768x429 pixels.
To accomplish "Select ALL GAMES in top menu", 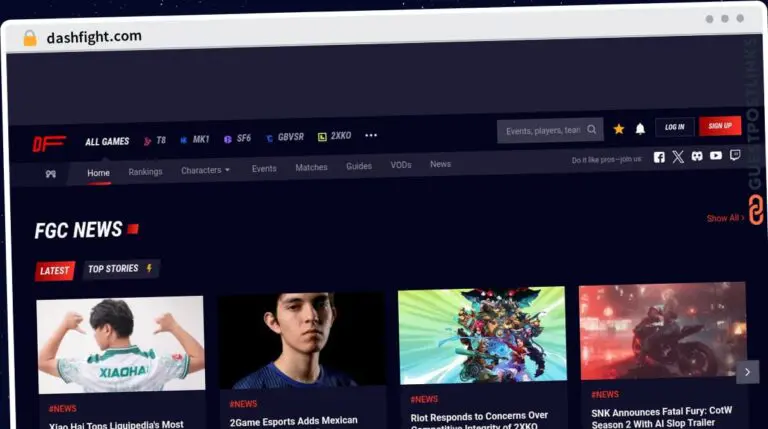I will coord(107,142).
